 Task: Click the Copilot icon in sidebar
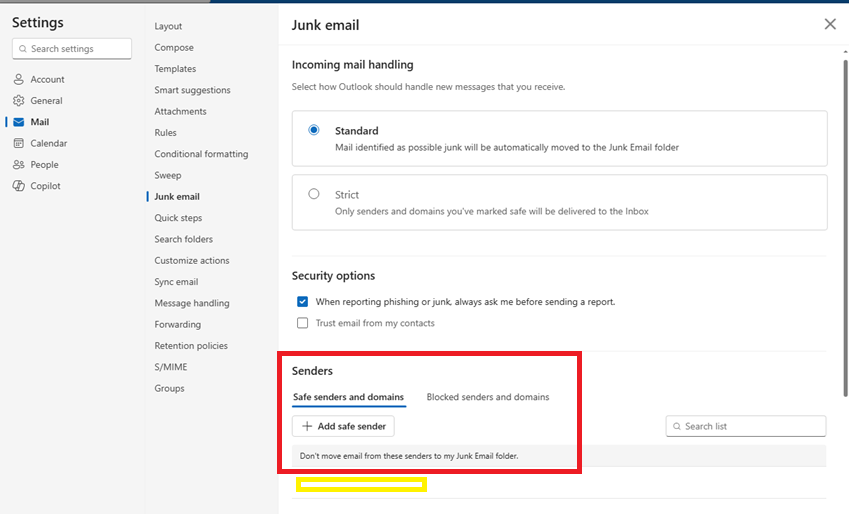(18, 185)
